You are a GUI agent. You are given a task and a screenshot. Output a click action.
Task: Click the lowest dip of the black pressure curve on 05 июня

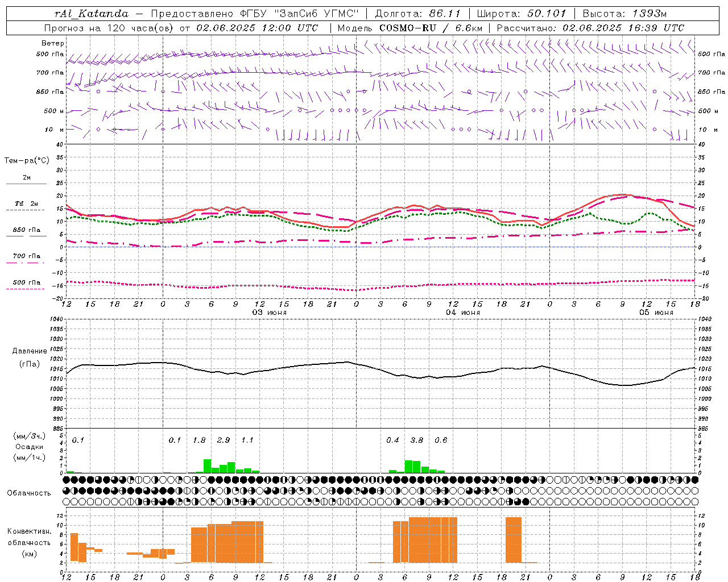pyautogui.click(x=626, y=385)
